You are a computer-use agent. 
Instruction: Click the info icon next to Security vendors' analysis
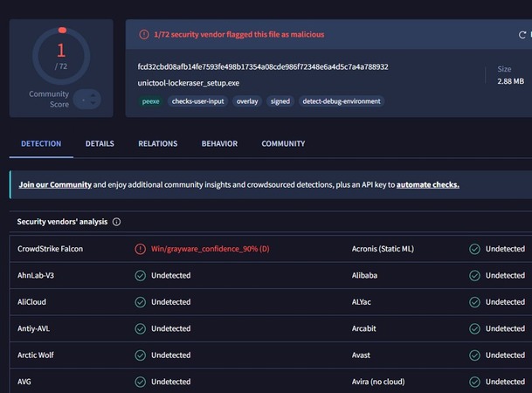coord(116,222)
